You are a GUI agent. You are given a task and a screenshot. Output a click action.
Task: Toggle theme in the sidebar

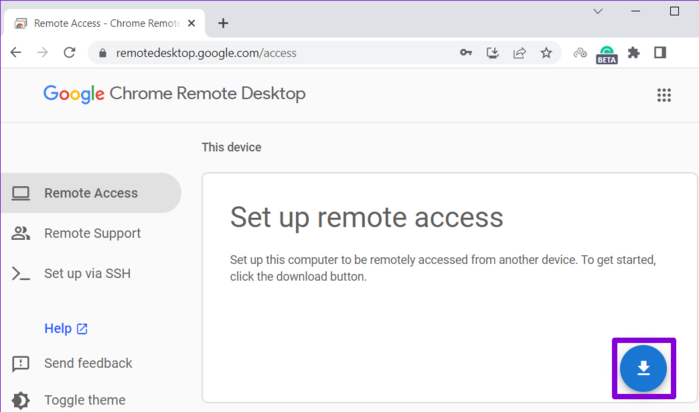pyautogui.click(x=84, y=400)
